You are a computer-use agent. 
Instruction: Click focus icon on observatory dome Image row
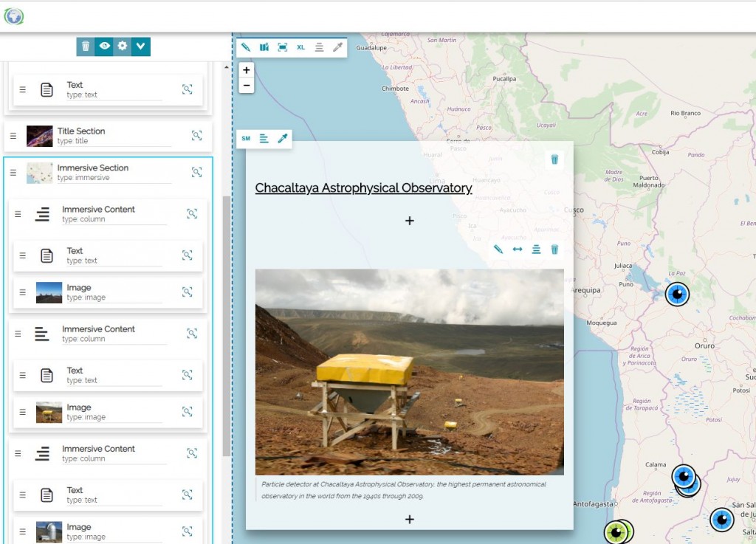[x=187, y=531]
